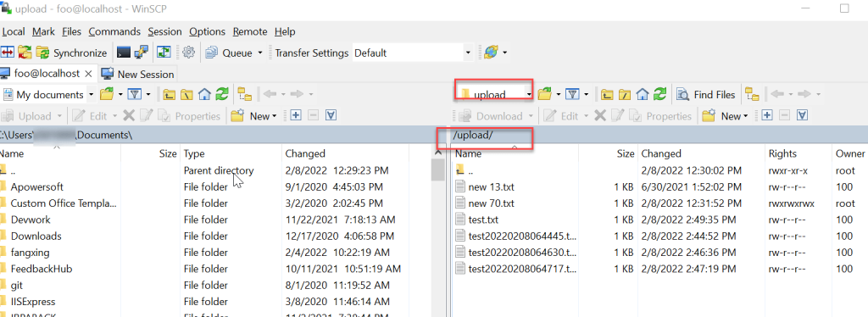Open the Commands menu
The height and width of the screenshot is (317, 868).
[x=114, y=31]
